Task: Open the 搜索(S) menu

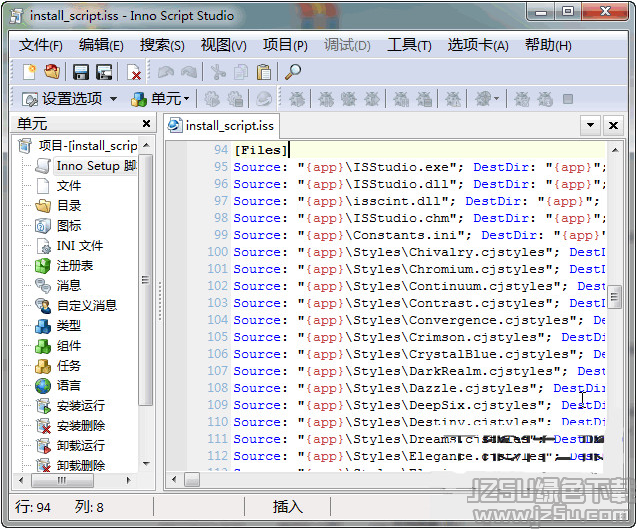Action: [x=162, y=45]
